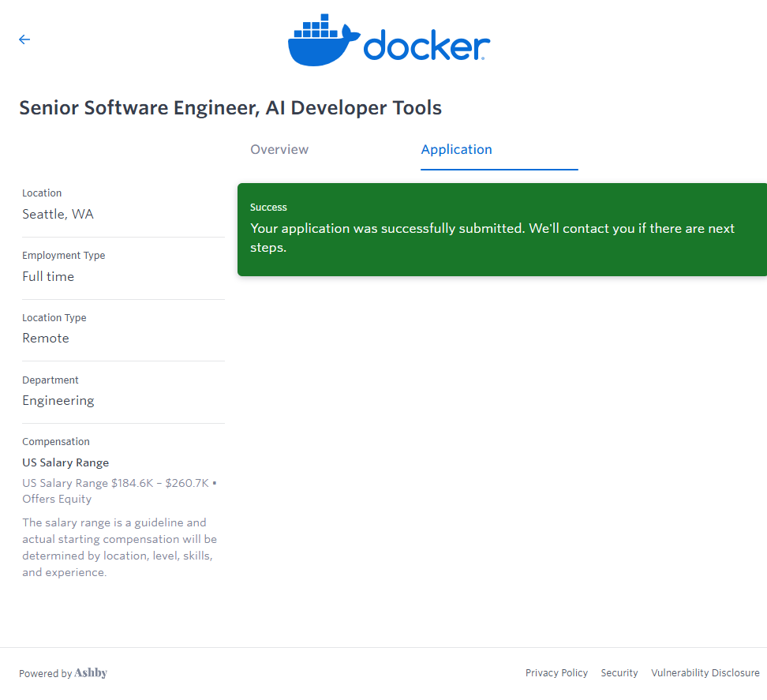767x700 pixels.
Task: Open the Security footer link
Action: tap(619, 673)
